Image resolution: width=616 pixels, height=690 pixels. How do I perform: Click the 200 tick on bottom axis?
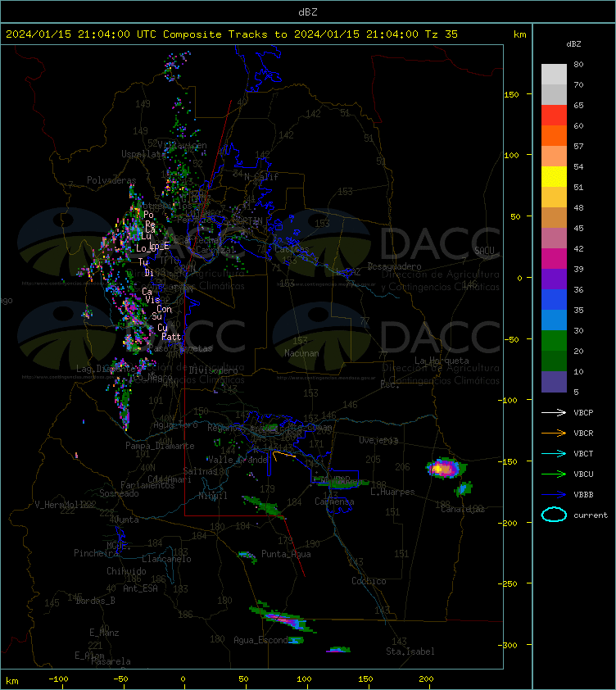pyautogui.click(x=426, y=679)
